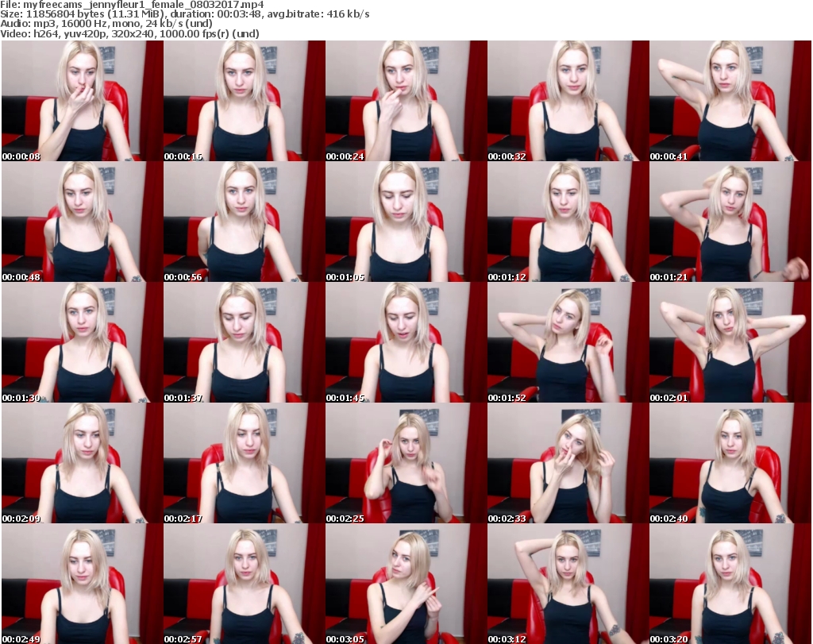Click the thumbnail timestamped 00:02:25
The image size is (813, 644).
(x=406, y=464)
